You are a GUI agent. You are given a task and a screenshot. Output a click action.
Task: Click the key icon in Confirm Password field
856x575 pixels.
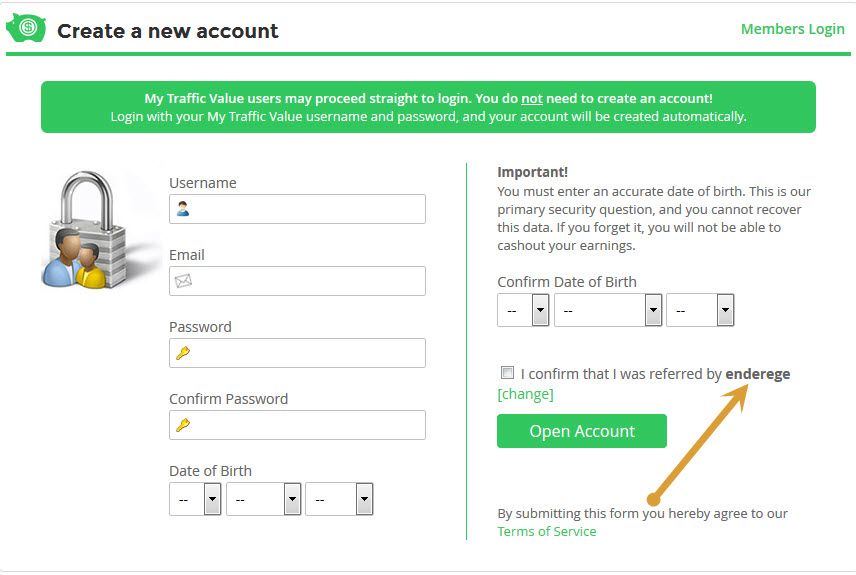pos(183,425)
